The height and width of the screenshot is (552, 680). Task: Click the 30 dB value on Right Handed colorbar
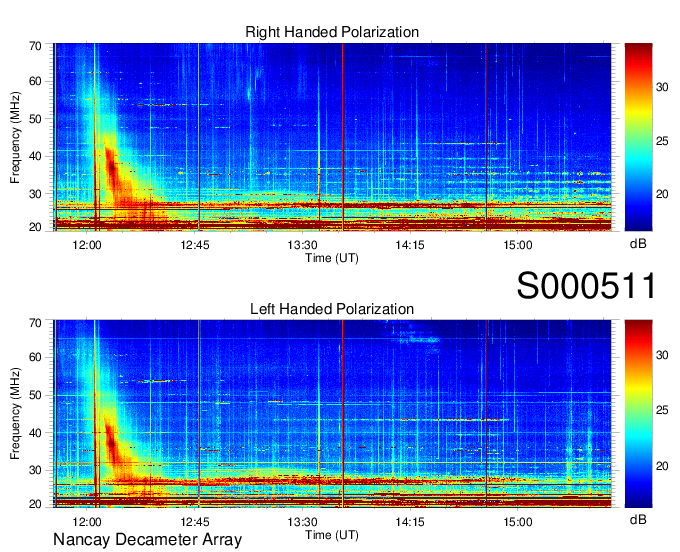pyautogui.click(x=662, y=87)
